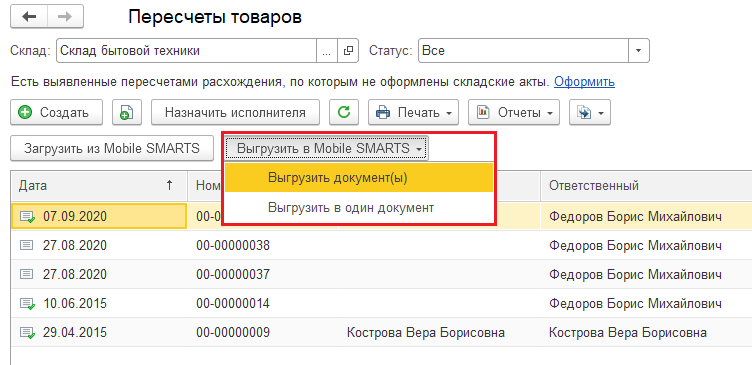The width and height of the screenshot is (752, 365).
Task: Open the create-based-on icon dropdown
Action: click(x=590, y=112)
